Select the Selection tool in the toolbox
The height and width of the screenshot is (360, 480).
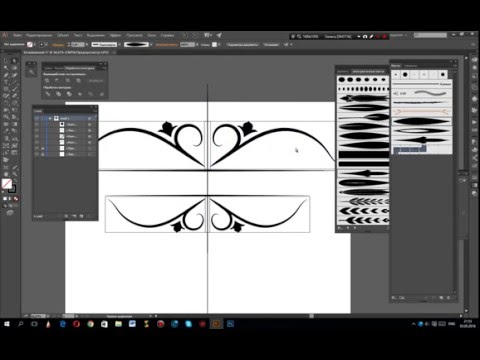[x=6, y=61]
